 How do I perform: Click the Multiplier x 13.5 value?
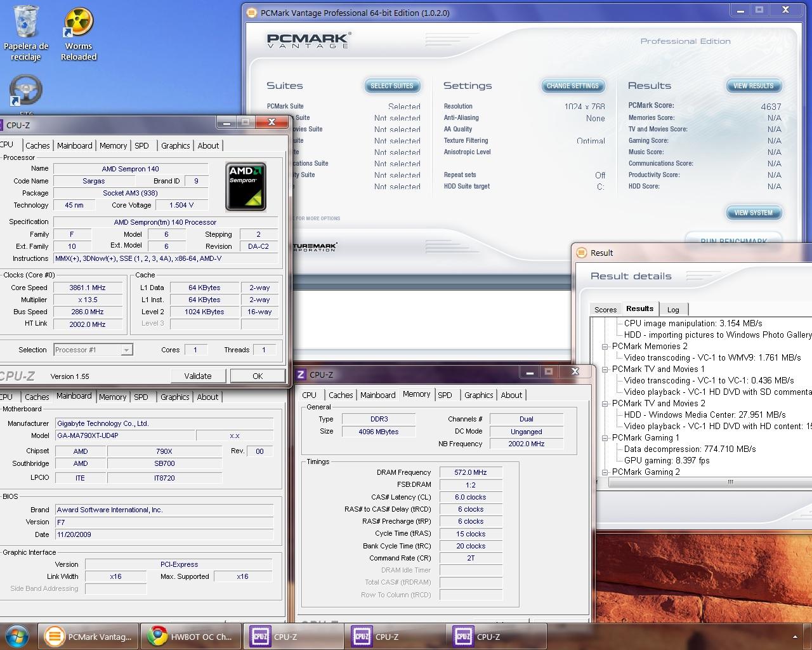pos(88,300)
